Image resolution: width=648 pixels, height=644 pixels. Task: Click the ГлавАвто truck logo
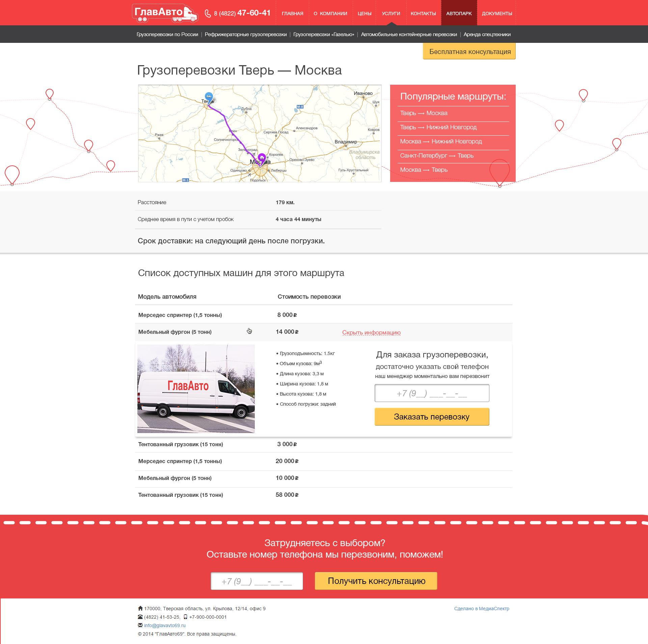(x=165, y=14)
